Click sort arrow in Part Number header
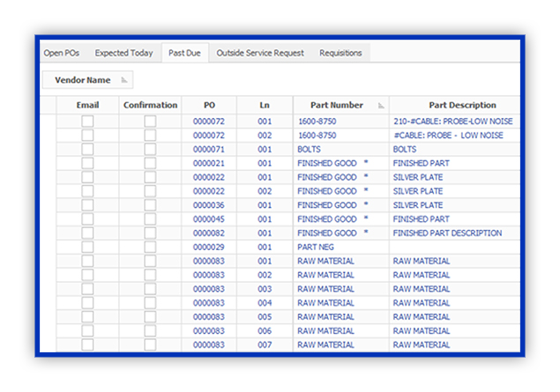 [x=382, y=106]
